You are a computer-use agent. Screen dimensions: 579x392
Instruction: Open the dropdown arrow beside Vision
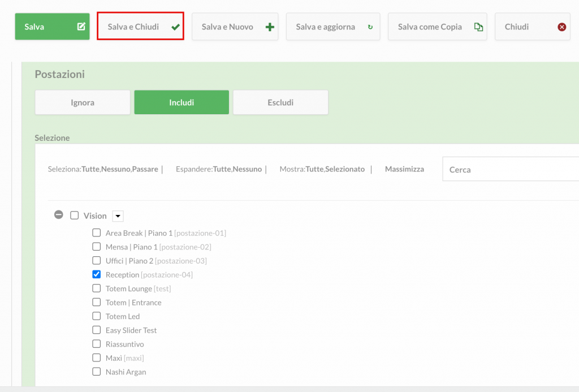coord(118,216)
